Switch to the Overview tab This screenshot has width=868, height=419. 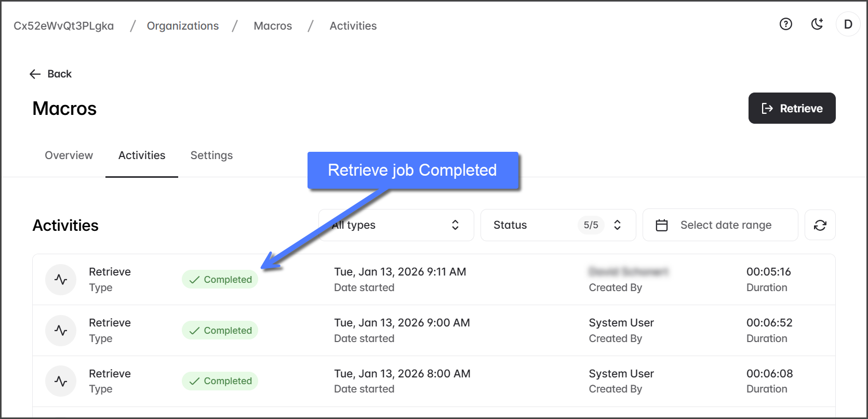click(x=69, y=155)
